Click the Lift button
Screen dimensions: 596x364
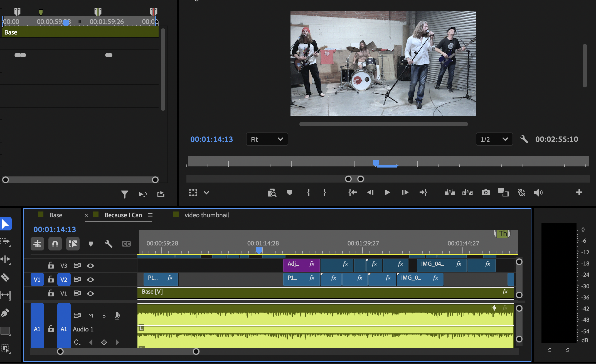[x=450, y=192]
